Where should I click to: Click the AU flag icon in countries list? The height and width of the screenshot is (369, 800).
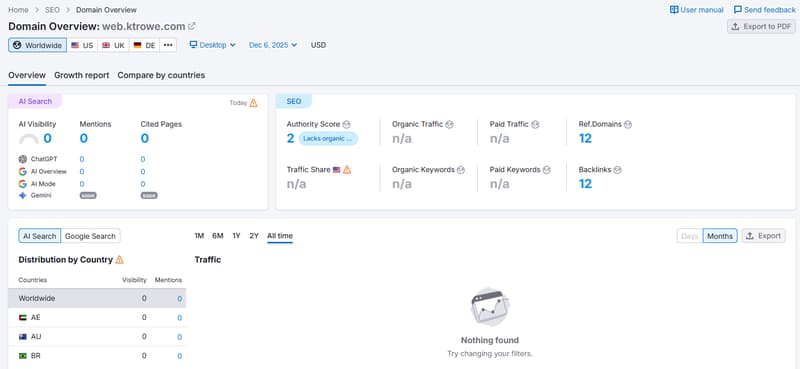[22, 337]
